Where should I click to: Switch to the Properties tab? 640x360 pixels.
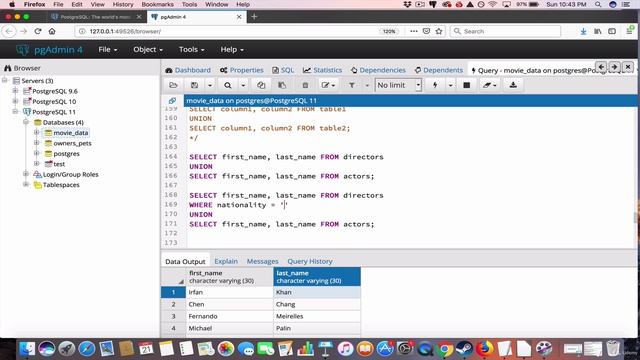[242, 70]
